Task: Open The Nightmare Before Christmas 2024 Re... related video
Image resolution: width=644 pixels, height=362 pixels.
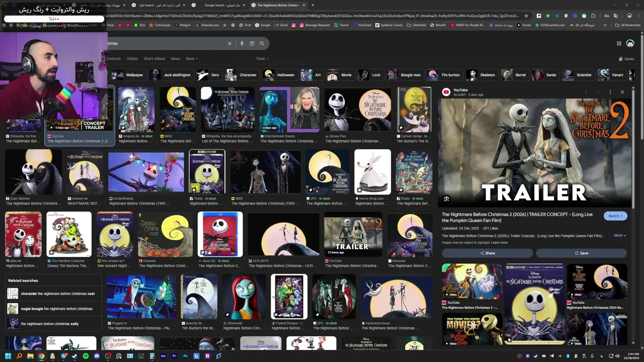Action: point(597,288)
